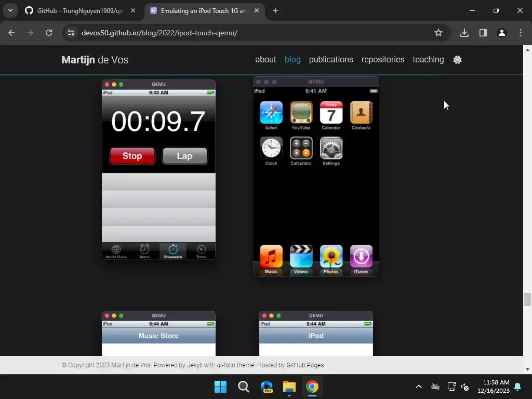
Task: Open the publications page
Action: (331, 60)
